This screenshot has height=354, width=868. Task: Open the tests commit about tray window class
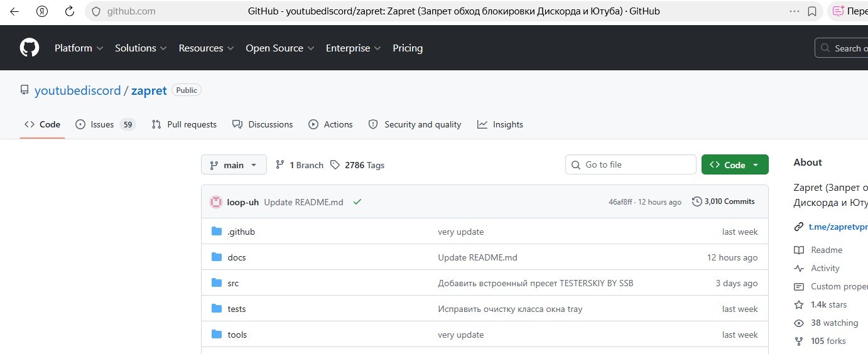pyautogui.click(x=510, y=309)
